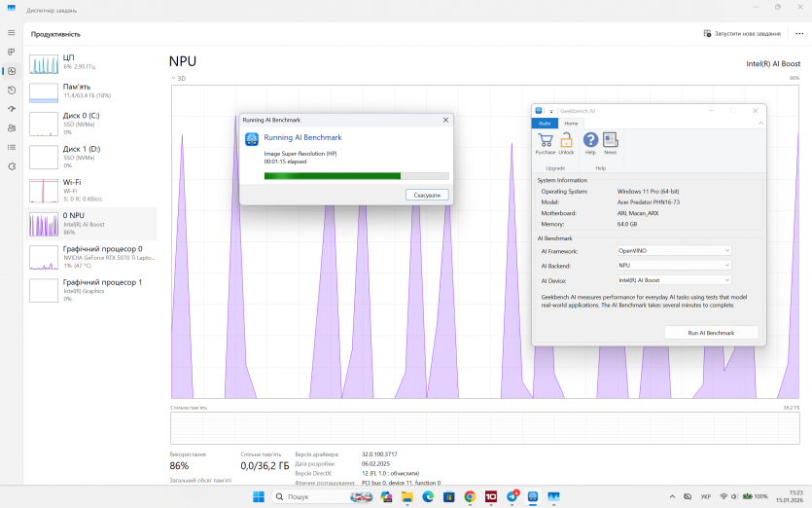The image size is (812, 508).
Task: Open Task Manager hamburger navigation menu
Action: pos(12,33)
